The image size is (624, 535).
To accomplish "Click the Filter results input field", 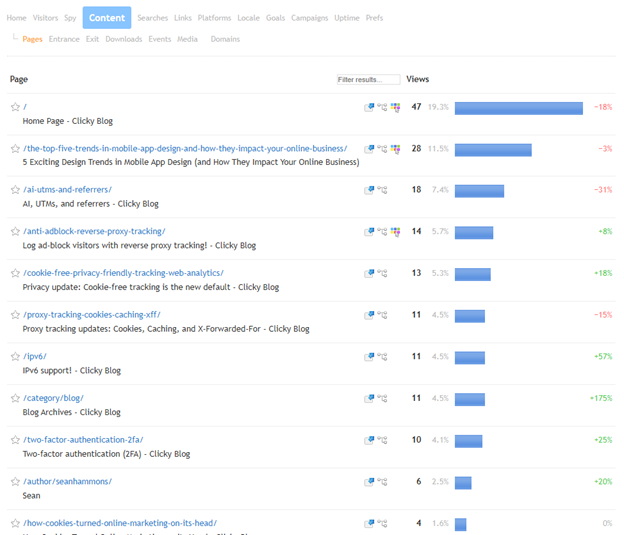I will click(x=368, y=79).
